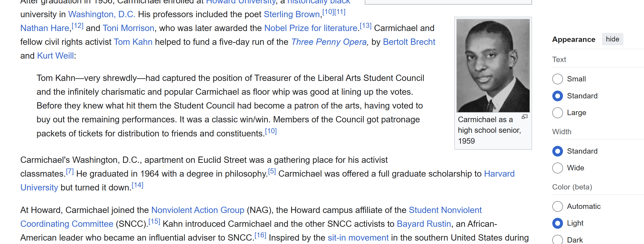Screen dimensions: 644x244
Task: Select Standard text size radio button
Action: pos(557,96)
